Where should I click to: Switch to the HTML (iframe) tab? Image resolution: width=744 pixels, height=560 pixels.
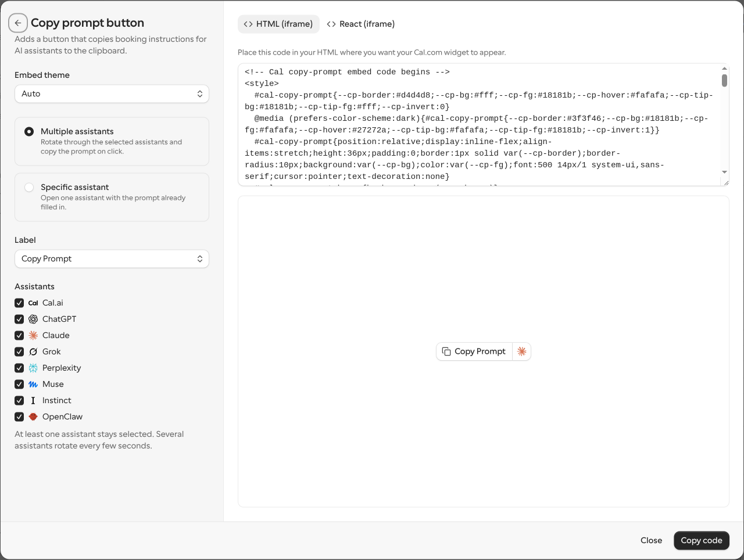pyautogui.click(x=278, y=24)
